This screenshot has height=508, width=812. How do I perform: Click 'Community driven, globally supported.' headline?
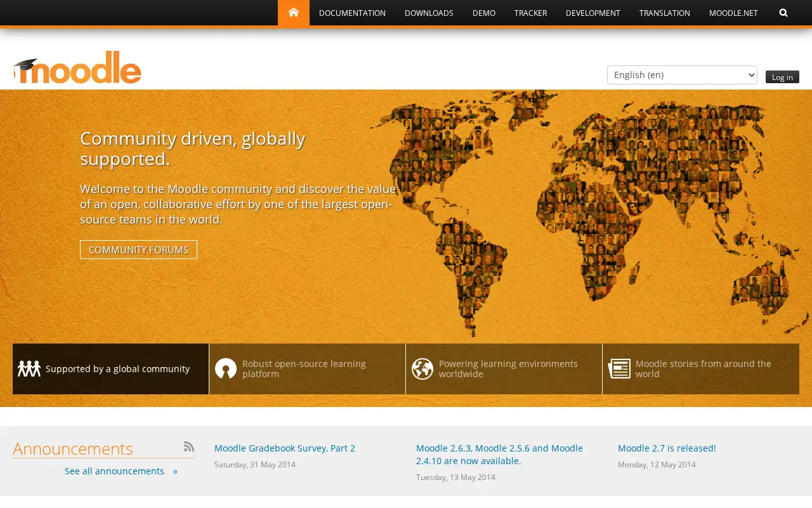[x=193, y=149]
